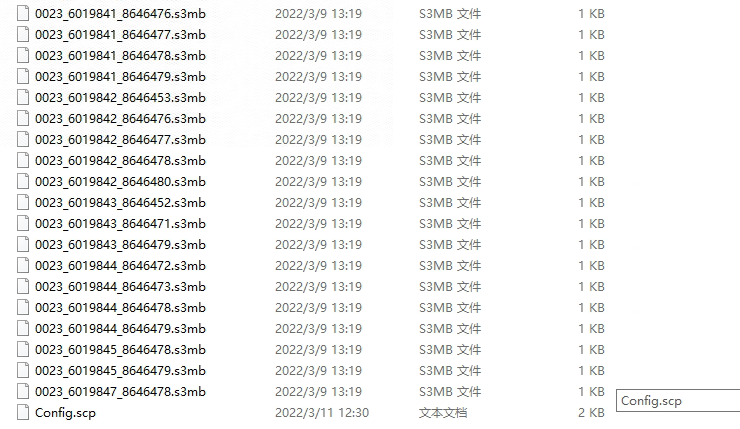
Task: Click the file icon of 0023_6019841_8646476.s3mb
Action: [23, 14]
